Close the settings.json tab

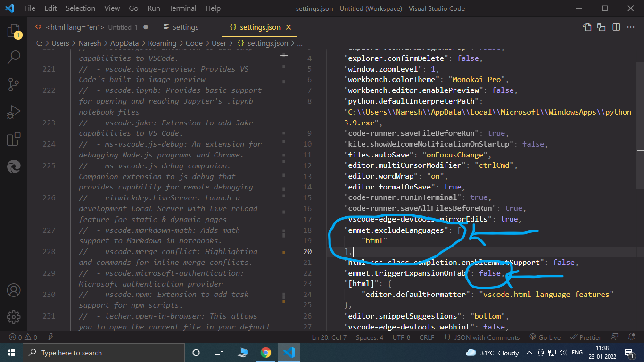pyautogui.click(x=289, y=27)
